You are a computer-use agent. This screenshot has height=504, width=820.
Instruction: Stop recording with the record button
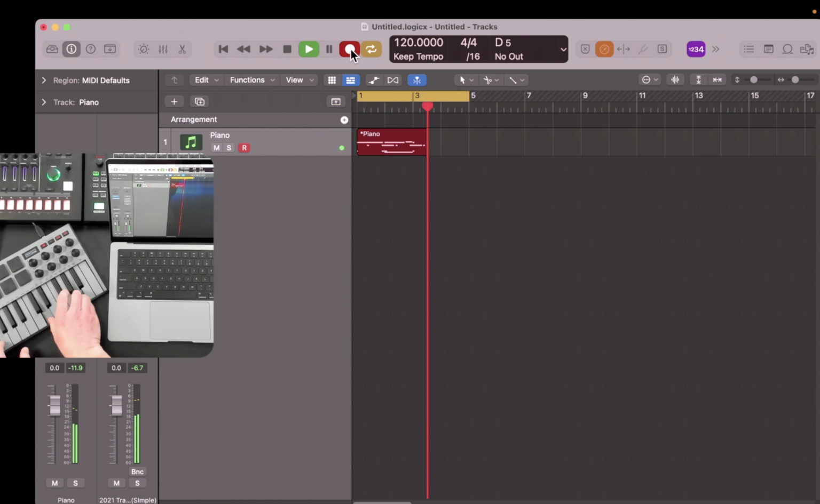pos(350,49)
